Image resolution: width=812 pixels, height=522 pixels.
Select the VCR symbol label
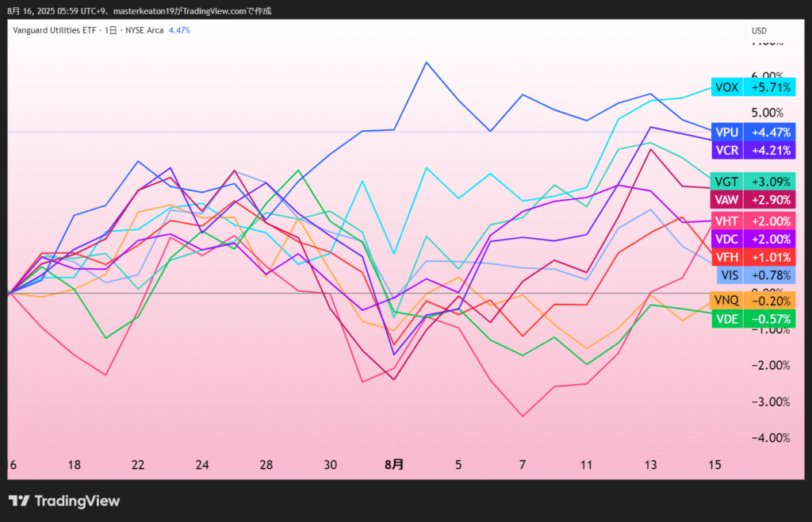coord(727,150)
